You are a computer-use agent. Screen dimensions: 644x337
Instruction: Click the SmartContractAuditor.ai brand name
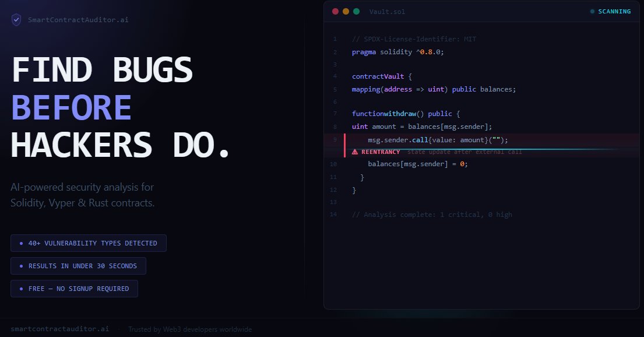point(78,20)
